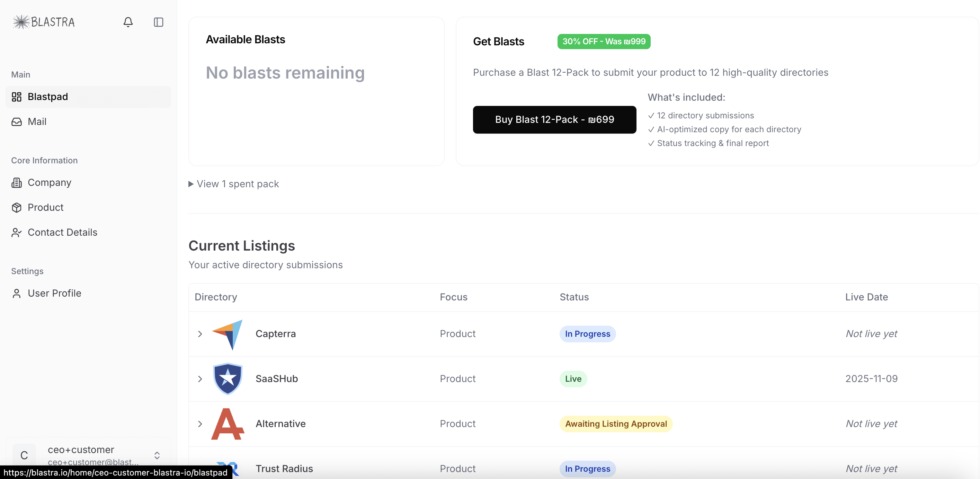Click the Capterra logo icon
Screen dimensions: 980x479
pos(228,334)
